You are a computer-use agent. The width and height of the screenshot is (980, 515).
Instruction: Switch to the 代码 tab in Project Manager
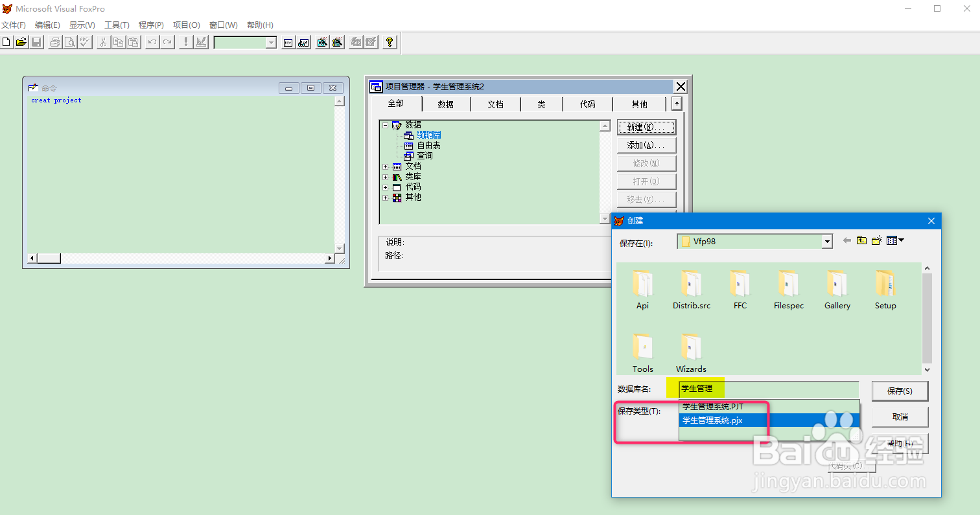(588, 104)
